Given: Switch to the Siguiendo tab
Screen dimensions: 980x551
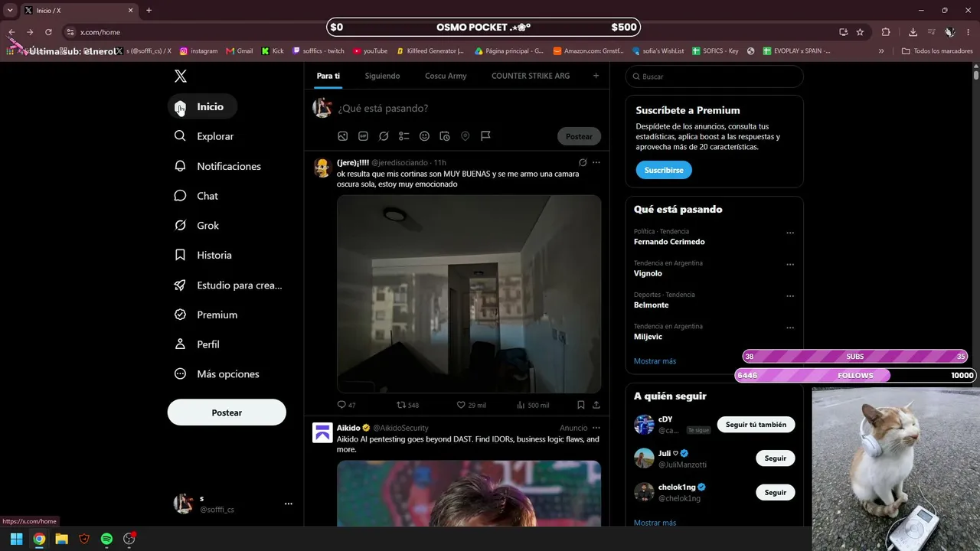Looking at the screenshot, I should 382,76.
